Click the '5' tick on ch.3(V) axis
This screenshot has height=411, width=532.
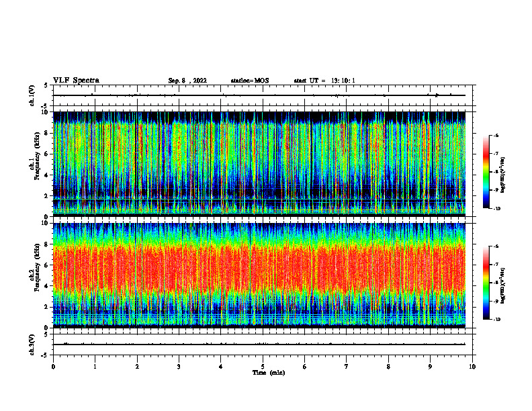46,334
